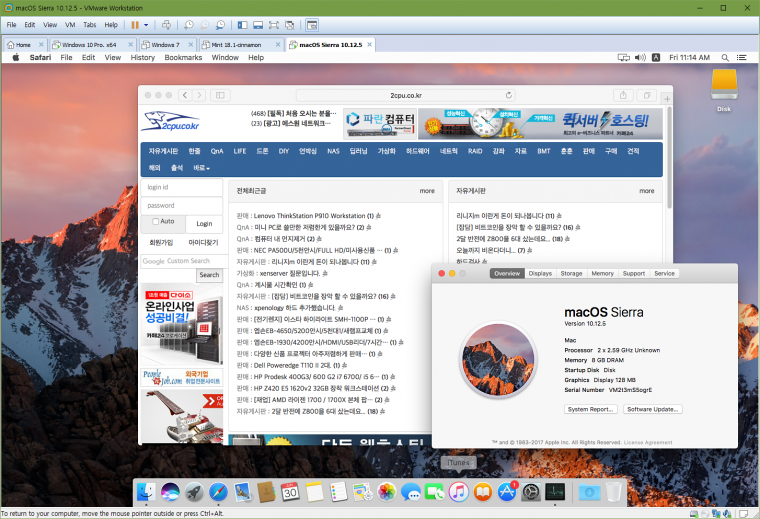Show all Safari tabs overview button
The width and height of the screenshot is (760, 519).
pyautogui.click(x=647, y=95)
